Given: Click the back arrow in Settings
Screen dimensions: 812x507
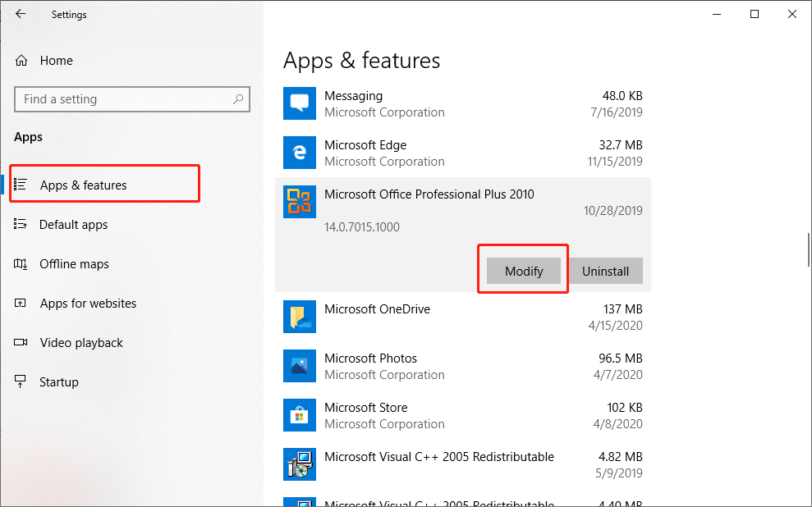Looking at the screenshot, I should coord(21,14).
